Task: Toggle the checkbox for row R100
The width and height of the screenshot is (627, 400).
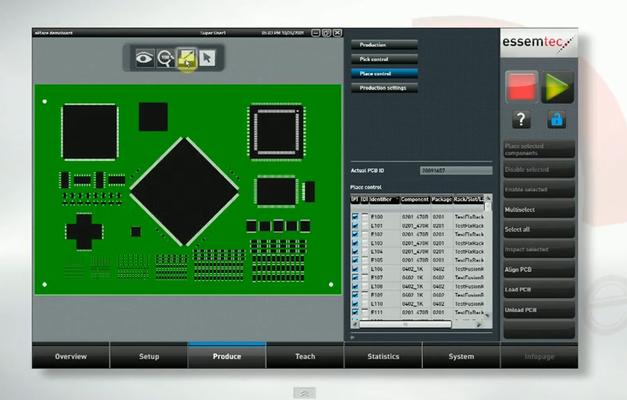Action: [x=355, y=215]
